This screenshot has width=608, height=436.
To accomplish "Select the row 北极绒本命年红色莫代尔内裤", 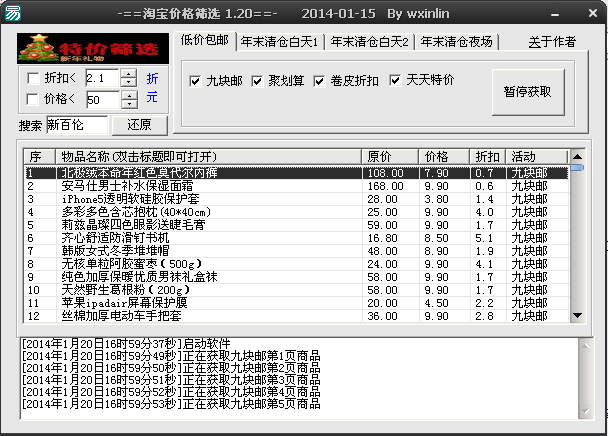I will pos(297,173).
